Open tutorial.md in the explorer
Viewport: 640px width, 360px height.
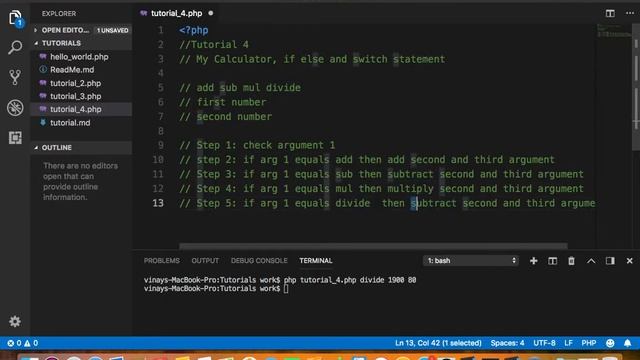(70, 123)
